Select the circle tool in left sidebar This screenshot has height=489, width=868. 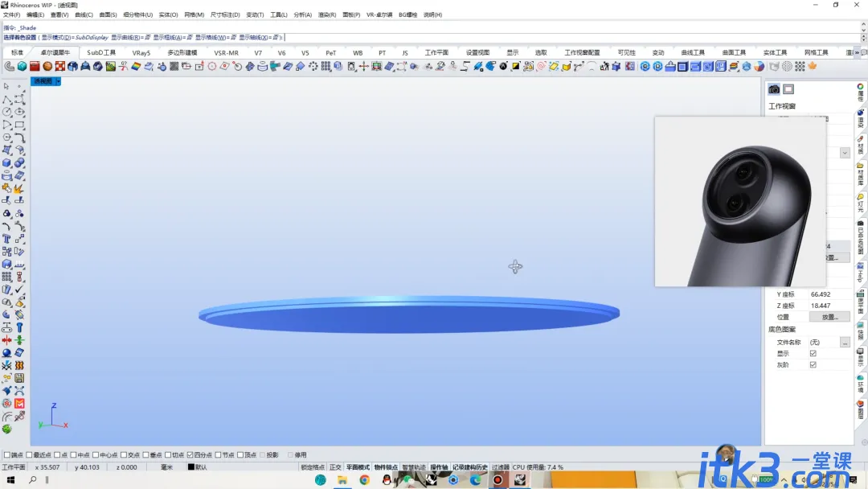[x=6, y=112]
